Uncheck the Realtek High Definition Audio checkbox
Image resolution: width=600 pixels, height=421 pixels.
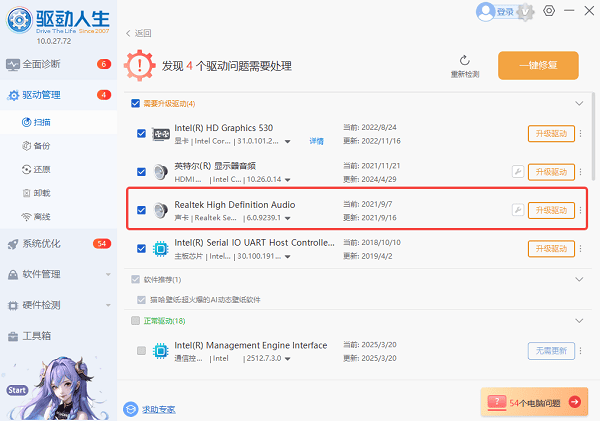tap(141, 210)
